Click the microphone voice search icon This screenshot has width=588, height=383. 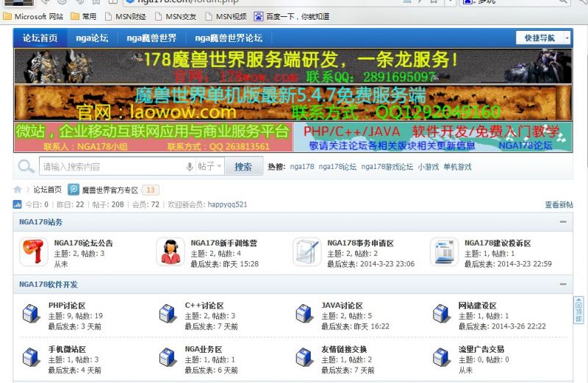tap(190, 167)
